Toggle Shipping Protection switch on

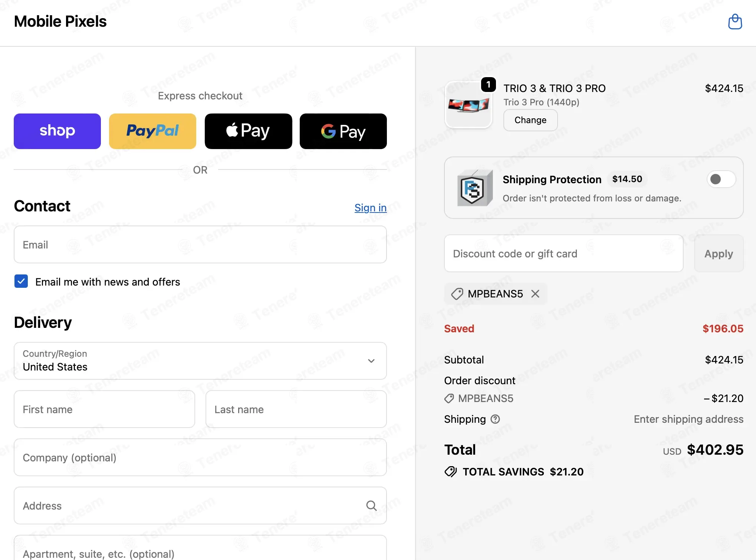pos(721,179)
